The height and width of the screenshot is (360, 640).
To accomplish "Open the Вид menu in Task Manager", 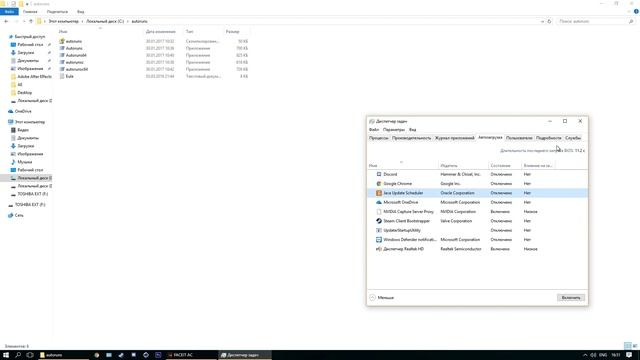I will (x=413, y=130).
